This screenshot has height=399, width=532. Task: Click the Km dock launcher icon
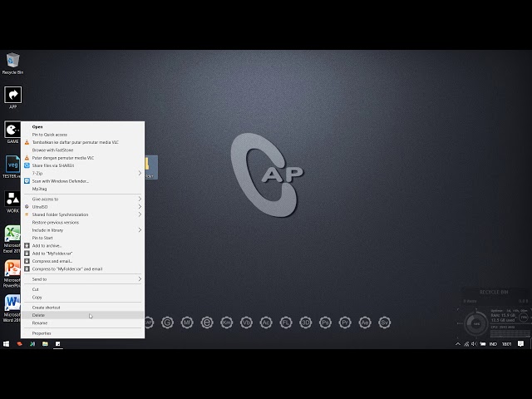point(227,323)
